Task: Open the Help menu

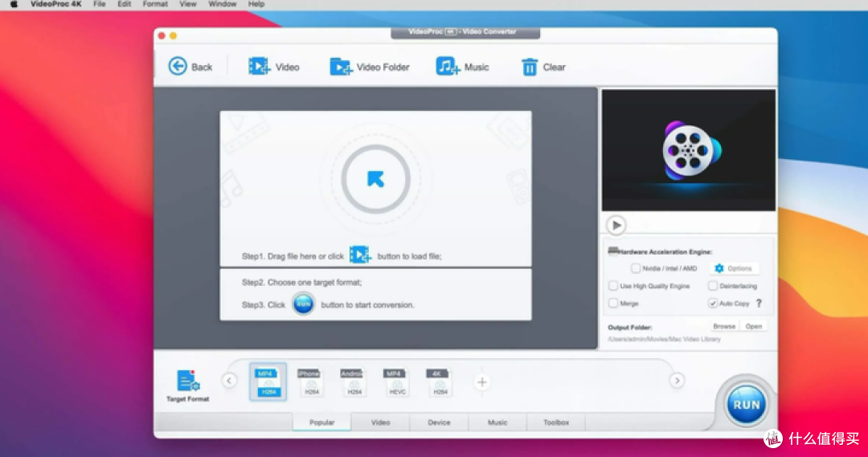Action: 256,4
